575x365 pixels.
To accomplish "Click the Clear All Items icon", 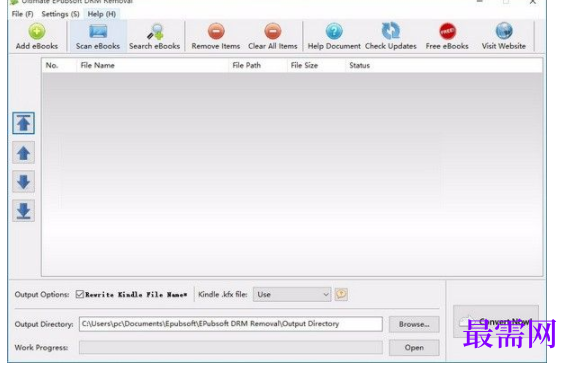I will tap(273, 31).
